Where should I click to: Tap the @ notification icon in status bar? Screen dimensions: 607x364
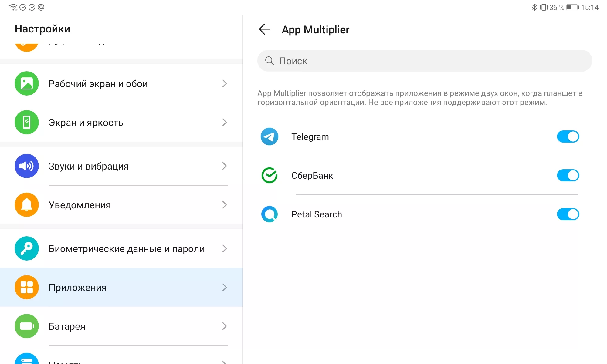coord(41,7)
